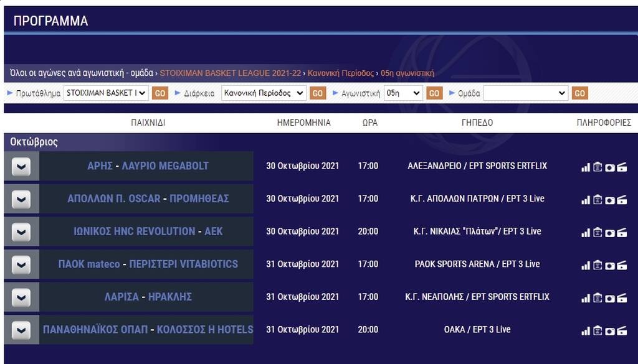
Task: Open video clapper icon for ΑΠΟΛΛΩΝ Π. - ΠΡΟΜΗΘΕΑΣ game
Action: pyautogui.click(x=622, y=200)
